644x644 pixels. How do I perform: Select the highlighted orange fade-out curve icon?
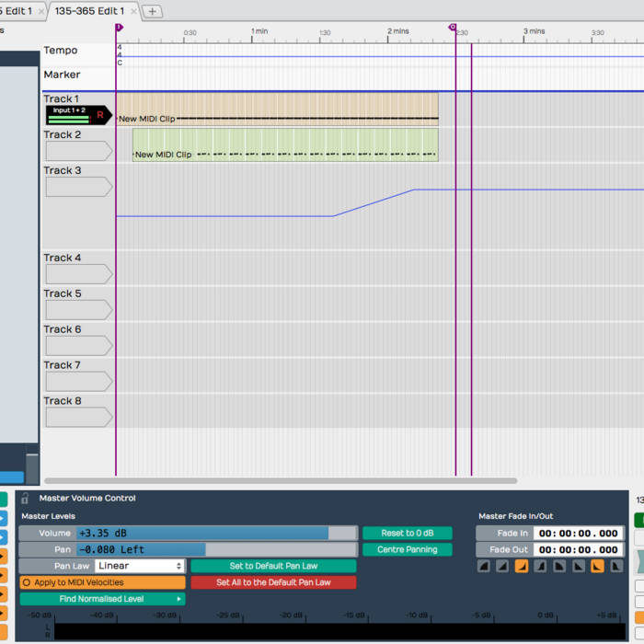tap(597, 567)
